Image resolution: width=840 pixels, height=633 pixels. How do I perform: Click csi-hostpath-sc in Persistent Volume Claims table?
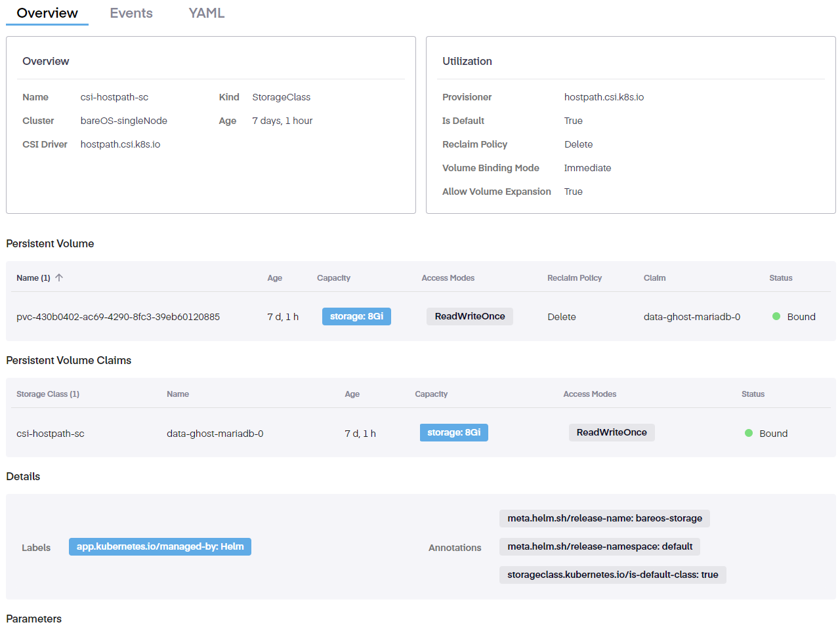[51, 434]
